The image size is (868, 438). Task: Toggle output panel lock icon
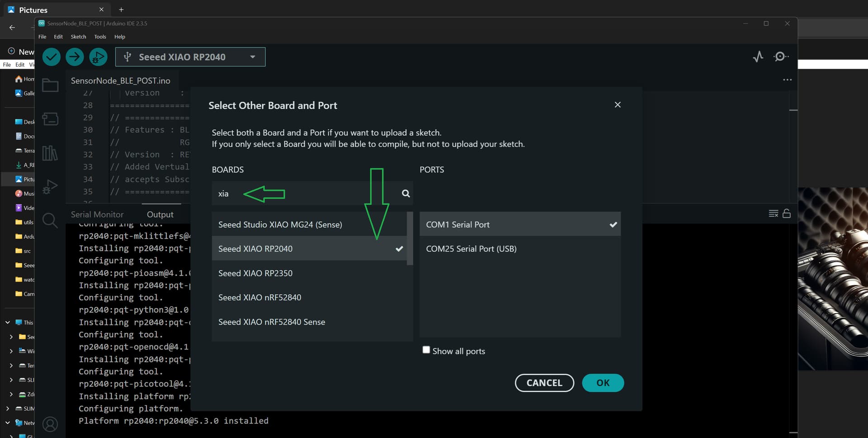(x=787, y=213)
